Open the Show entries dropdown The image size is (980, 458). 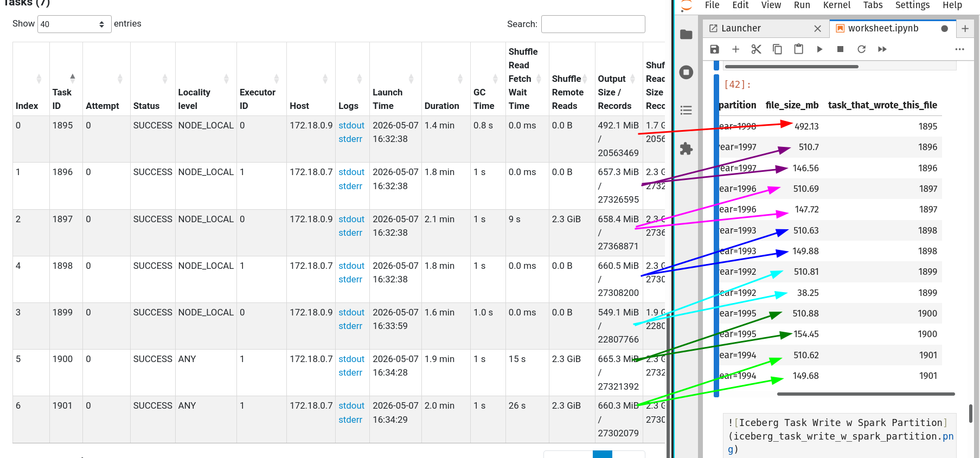pos(74,24)
